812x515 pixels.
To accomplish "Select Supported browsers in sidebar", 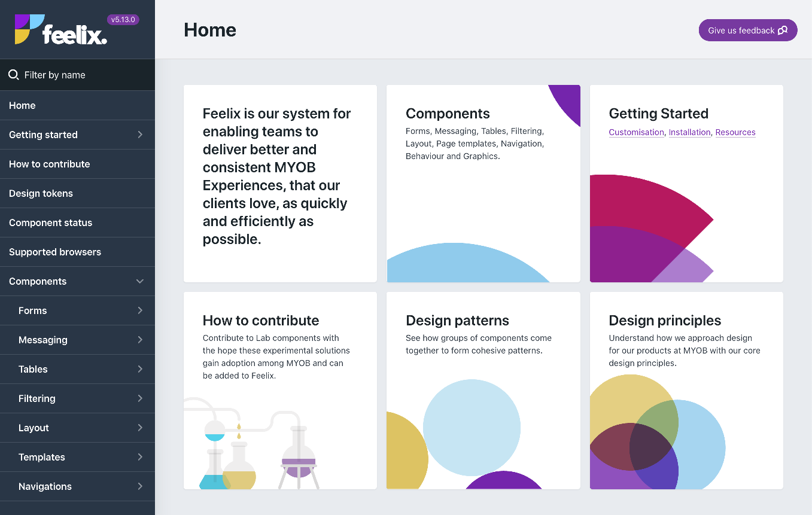I will [x=55, y=252].
